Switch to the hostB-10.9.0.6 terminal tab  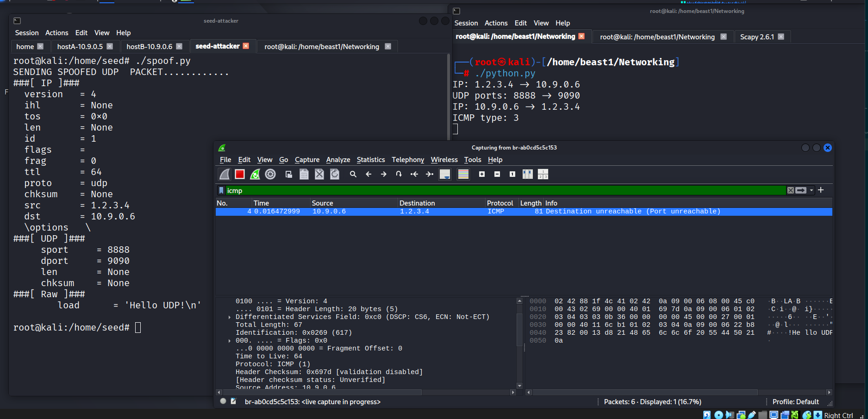click(x=149, y=46)
